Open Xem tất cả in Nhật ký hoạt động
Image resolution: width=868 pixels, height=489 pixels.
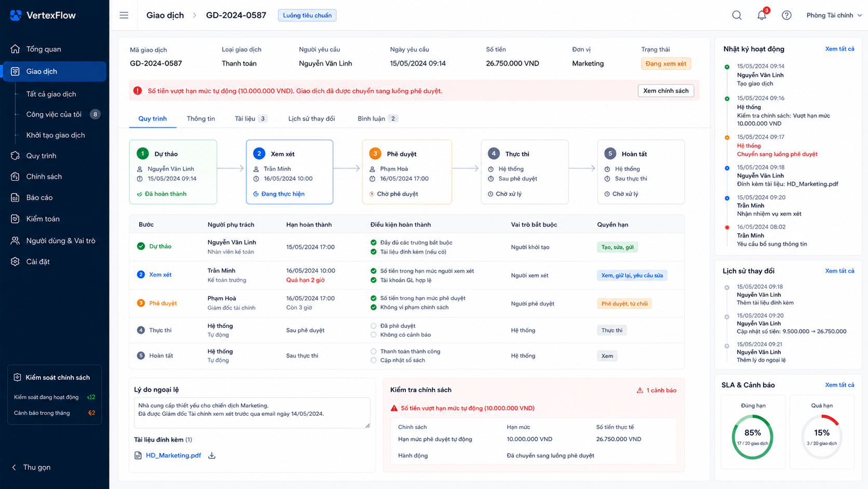pyautogui.click(x=839, y=49)
